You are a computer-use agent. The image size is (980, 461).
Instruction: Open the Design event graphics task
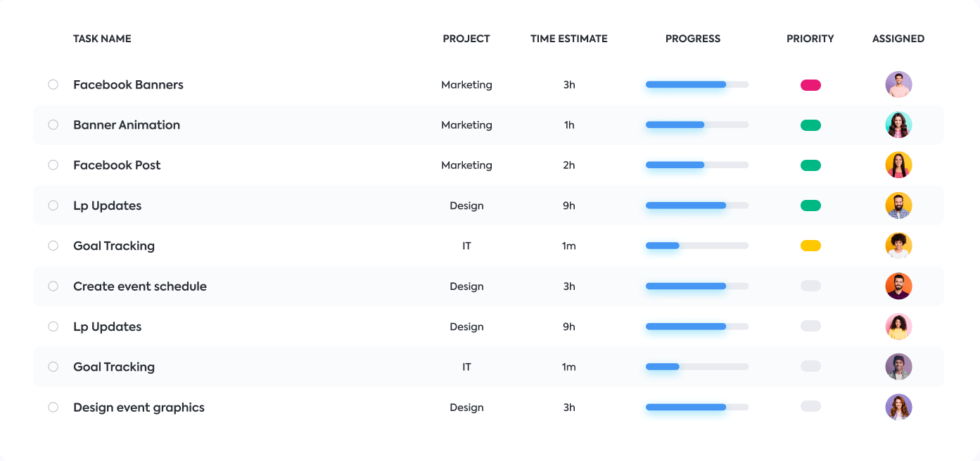tap(139, 408)
